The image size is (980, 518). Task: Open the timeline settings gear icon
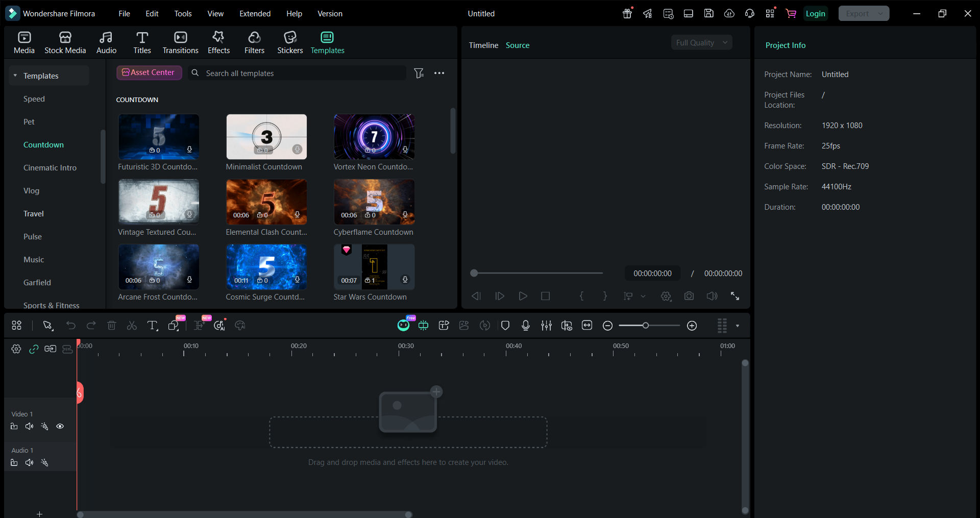pyautogui.click(x=16, y=349)
